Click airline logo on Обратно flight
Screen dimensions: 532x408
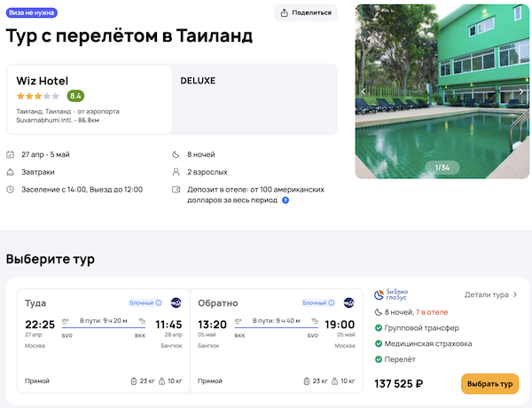(x=348, y=303)
